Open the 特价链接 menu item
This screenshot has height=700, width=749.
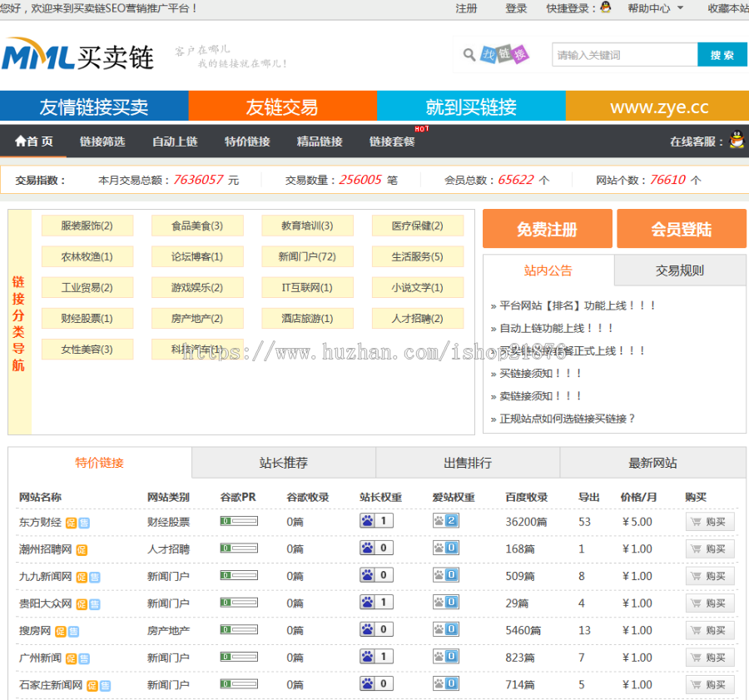247,141
